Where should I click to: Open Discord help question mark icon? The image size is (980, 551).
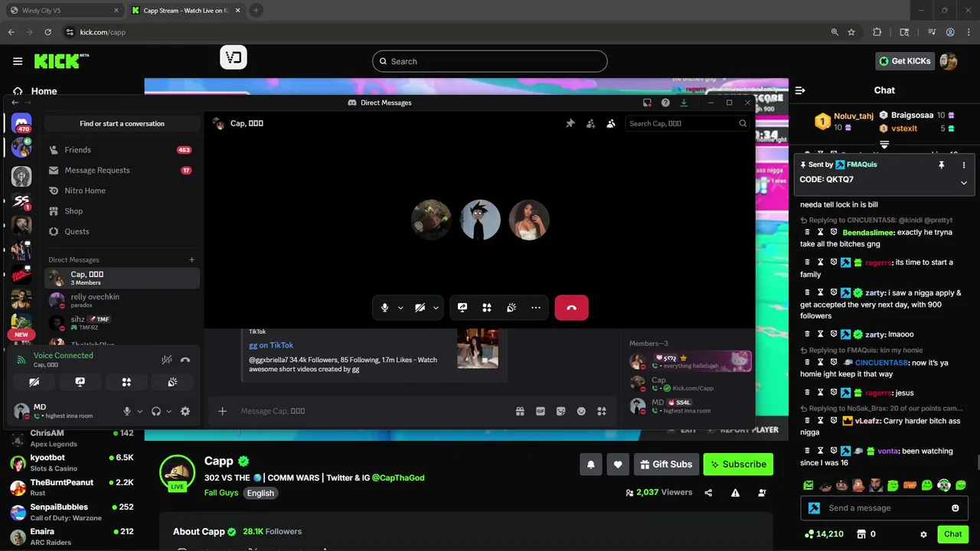coord(665,103)
